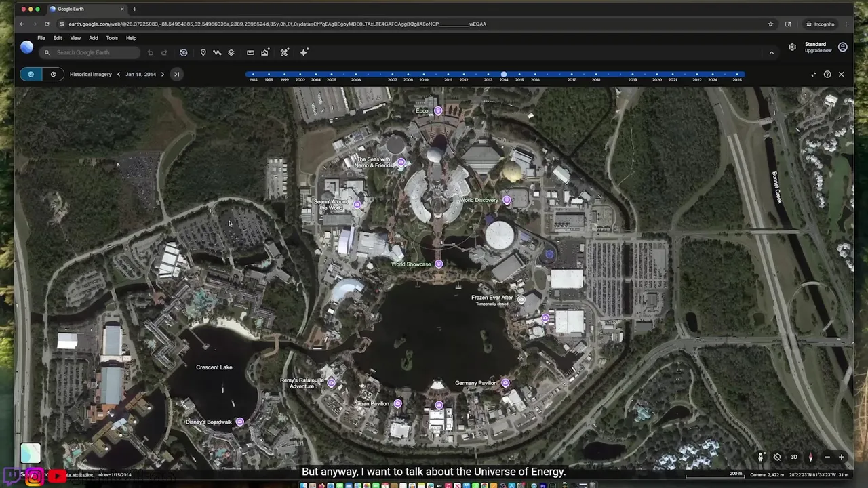Select the Measure distance ruler tool
This screenshot has height=488, width=868.
tap(250, 52)
